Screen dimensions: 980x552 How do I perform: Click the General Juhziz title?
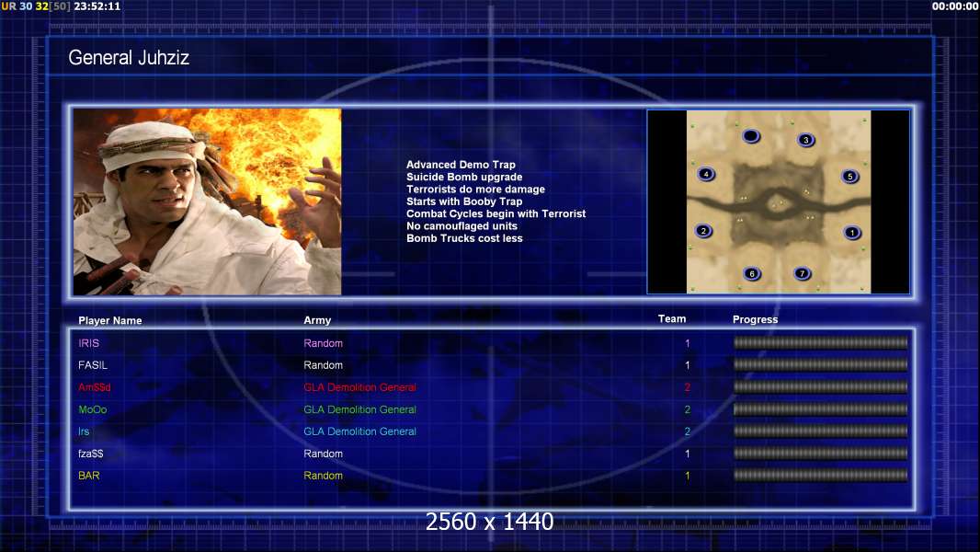129,58
